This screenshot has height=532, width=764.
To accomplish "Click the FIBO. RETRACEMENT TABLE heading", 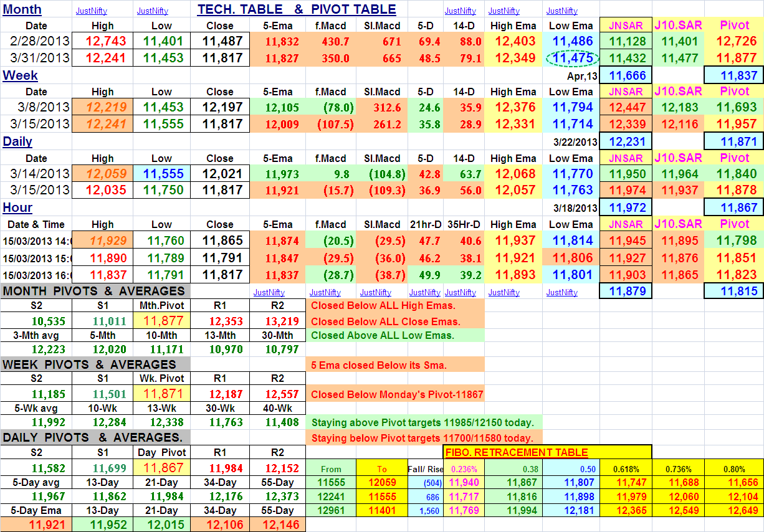I will (517, 452).
